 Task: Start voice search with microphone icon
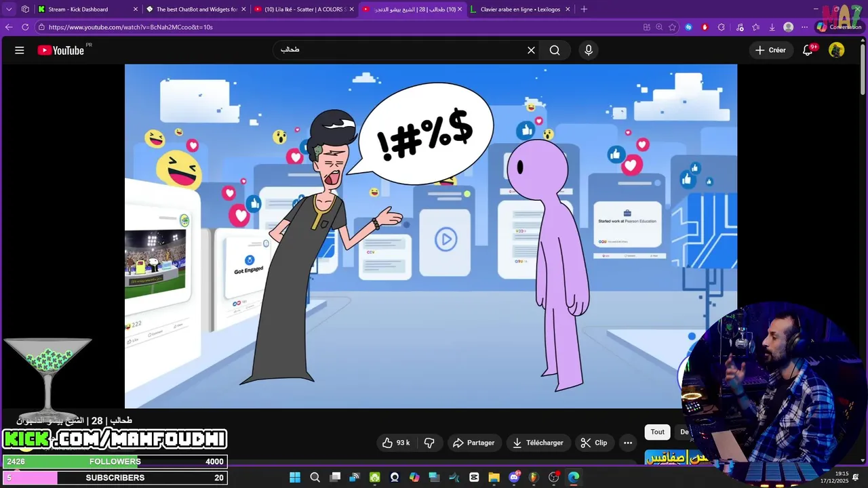588,50
